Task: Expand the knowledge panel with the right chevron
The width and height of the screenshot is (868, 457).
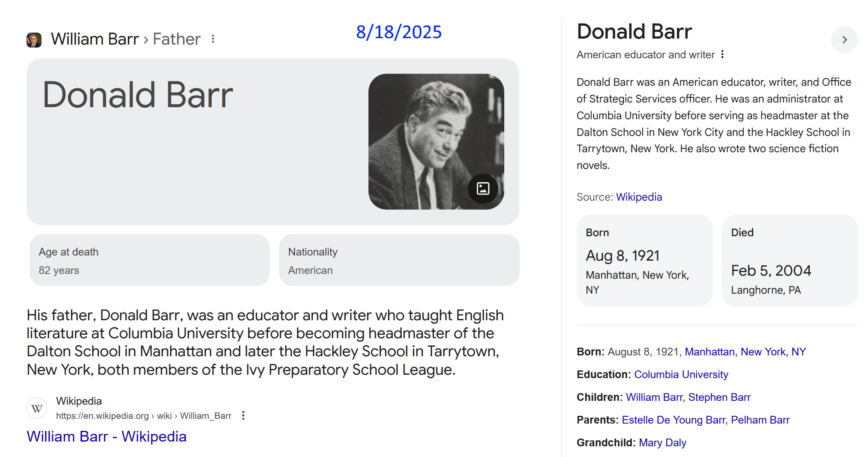Action: 844,40
